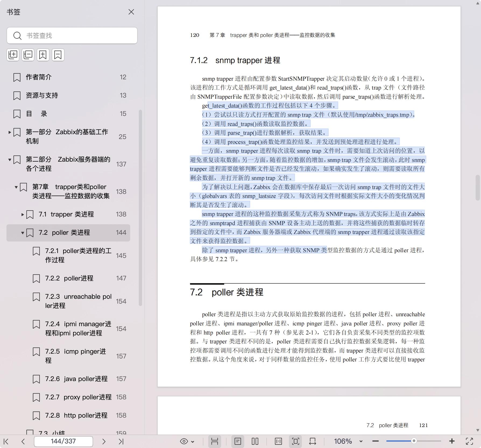Go to previous page

click(x=23, y=441)
